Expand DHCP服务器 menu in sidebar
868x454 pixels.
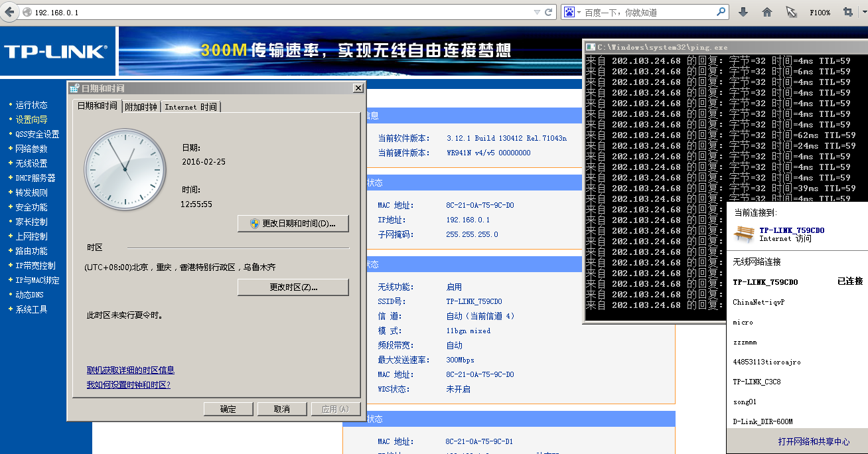[x=35, y=178]
